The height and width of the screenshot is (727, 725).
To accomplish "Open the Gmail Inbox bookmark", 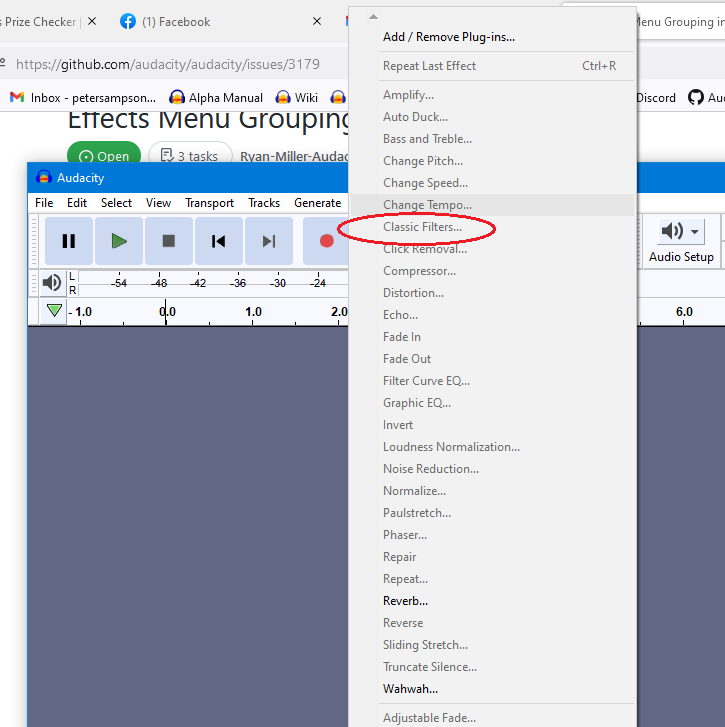I will click(x=83, y=98).
